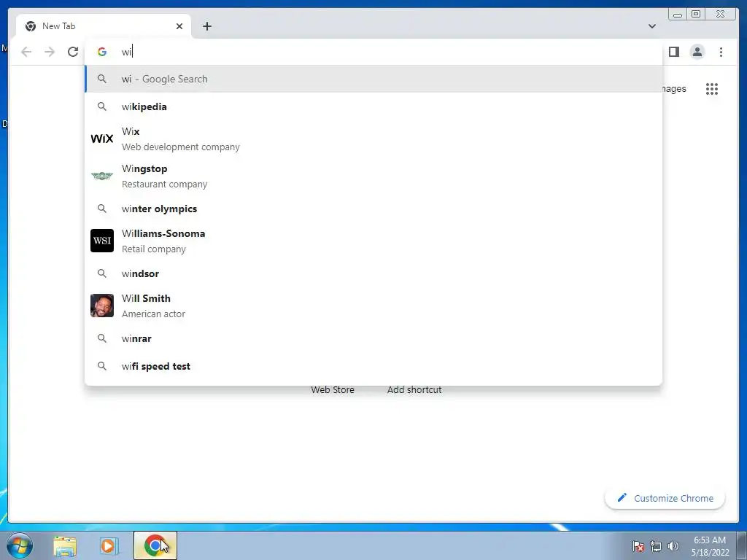
Task: Close the New Tab tab
Action: coord(179,26)
